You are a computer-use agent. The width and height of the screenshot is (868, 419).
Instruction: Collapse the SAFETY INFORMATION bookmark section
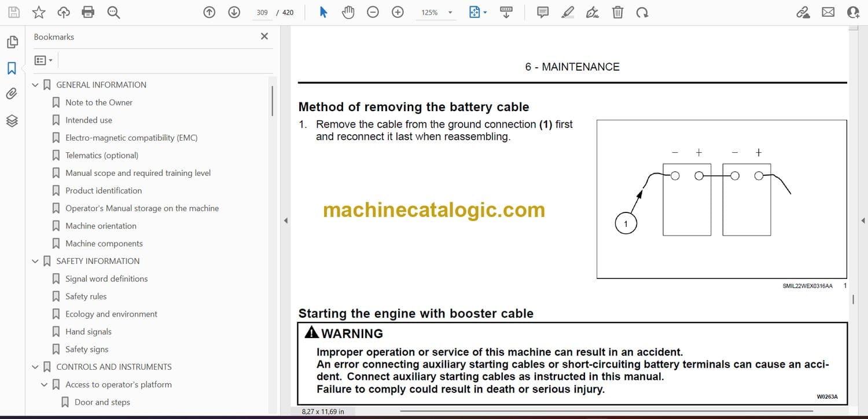coord(35,262)
